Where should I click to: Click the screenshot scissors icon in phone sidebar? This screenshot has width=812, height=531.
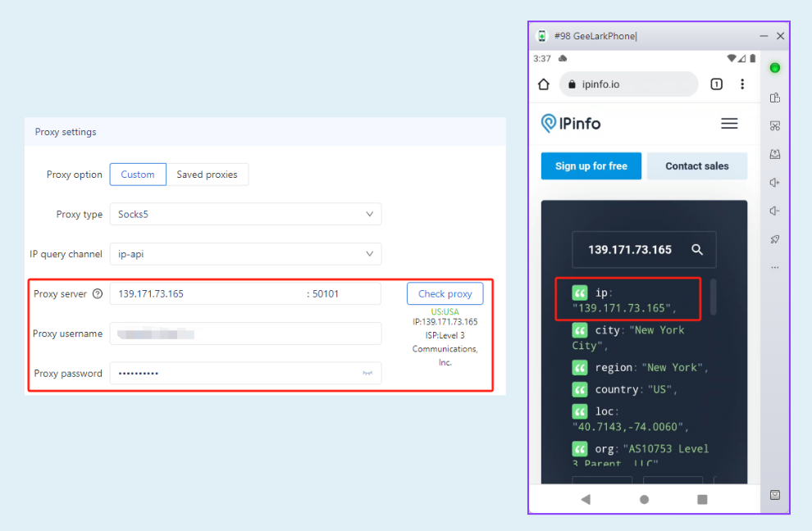coord(775,125)
